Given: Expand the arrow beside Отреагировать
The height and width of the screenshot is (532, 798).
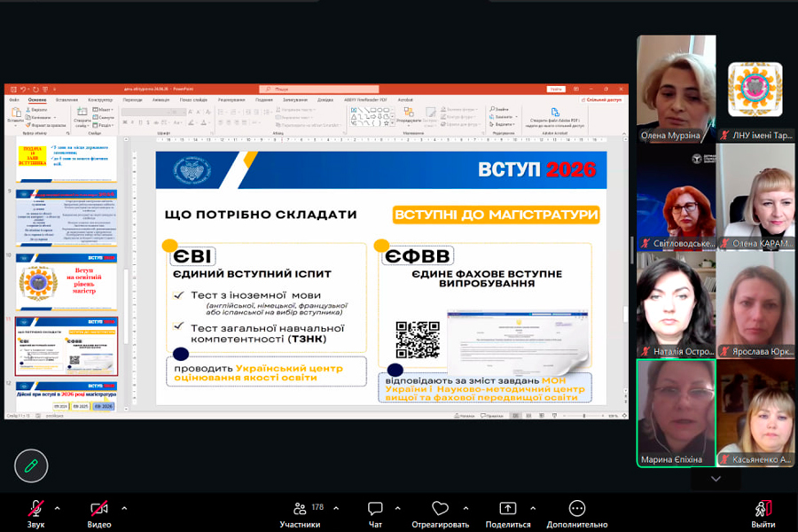Looking at the screenshot, I should pyautogui.click(x=465, y=508).
